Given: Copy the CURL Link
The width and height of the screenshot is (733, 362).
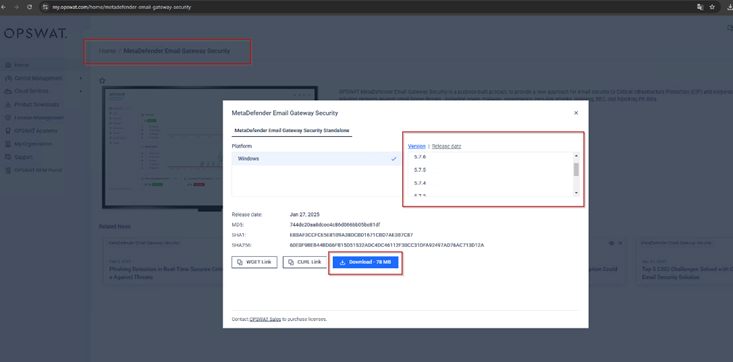Looking at the screenshot, I should pos(305,262).
